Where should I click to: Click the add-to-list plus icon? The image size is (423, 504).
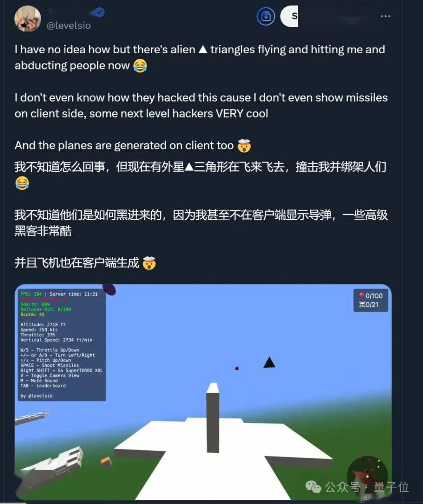tap(266, 17)
